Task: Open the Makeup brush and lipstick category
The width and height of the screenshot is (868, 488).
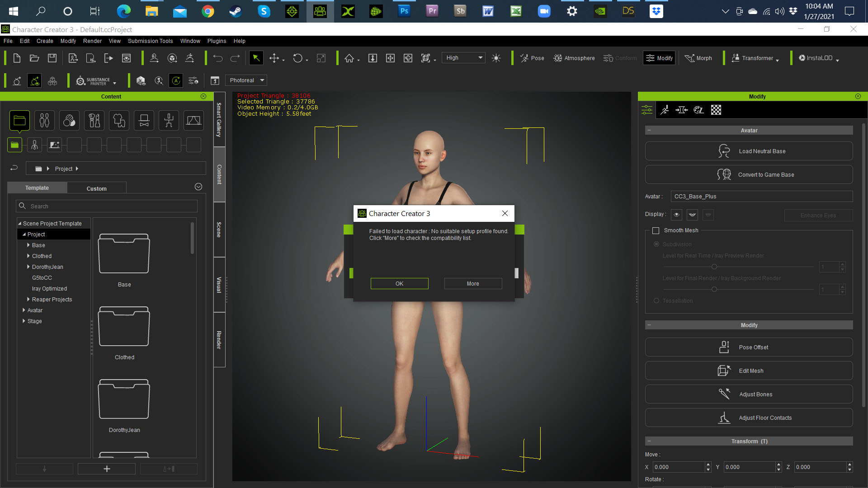Action: tap(94, 120)
